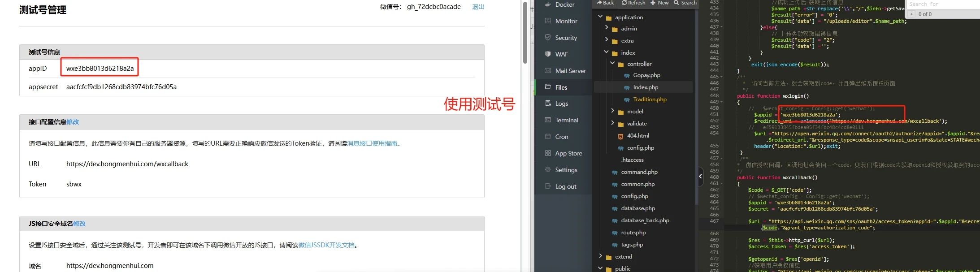Open the 消息接口使用指南 link

[372, 143]
